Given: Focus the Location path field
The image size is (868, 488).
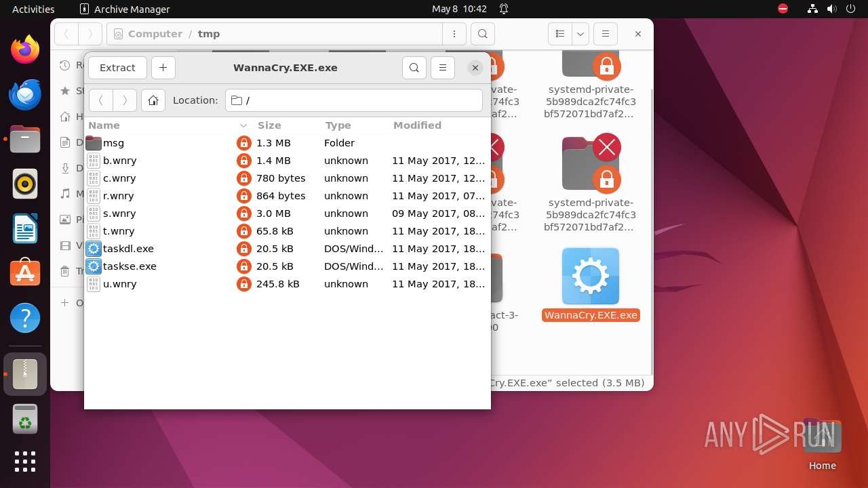Looking at the screenshot, I should [x=354, y=100].
